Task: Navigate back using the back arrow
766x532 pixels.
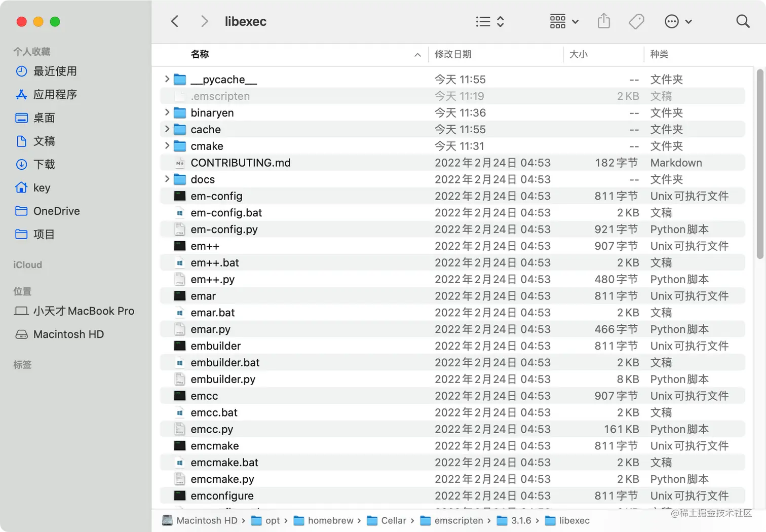Action: pos(174,21)
